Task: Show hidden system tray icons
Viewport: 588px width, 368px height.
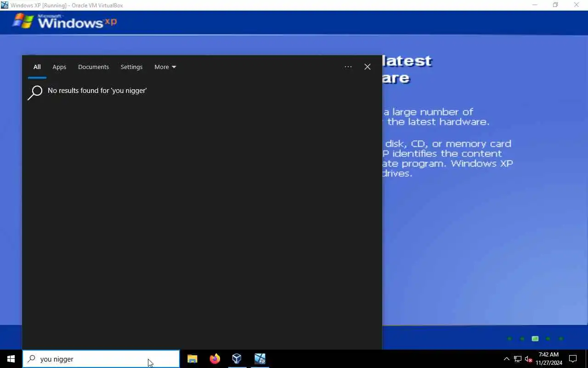Action: [x=506, y=359]
